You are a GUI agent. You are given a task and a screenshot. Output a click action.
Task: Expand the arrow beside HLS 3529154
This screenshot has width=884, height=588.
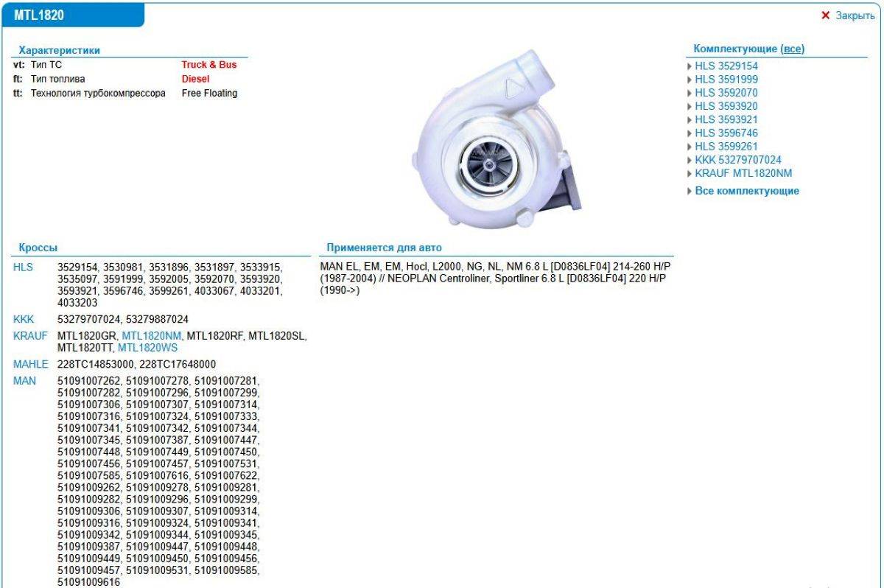(690, 66)
